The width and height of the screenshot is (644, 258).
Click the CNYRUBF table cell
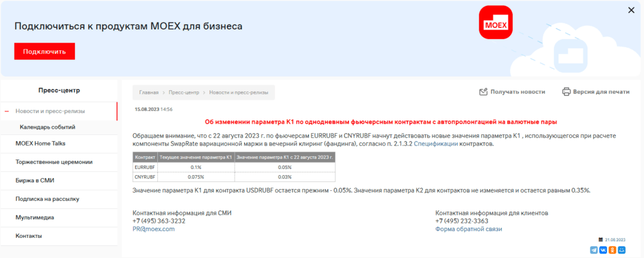[145, 177]
